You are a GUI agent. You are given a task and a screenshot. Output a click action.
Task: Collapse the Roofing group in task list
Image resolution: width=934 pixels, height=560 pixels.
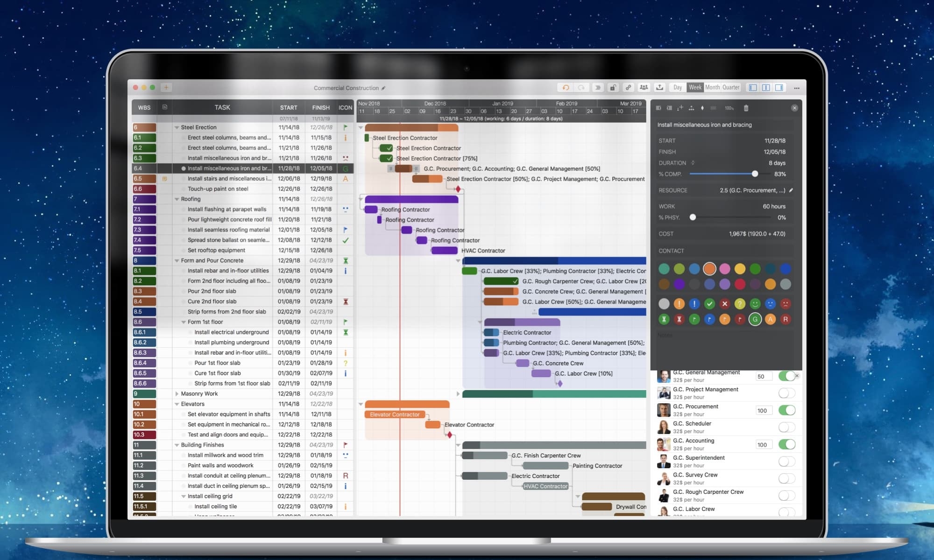177,199
